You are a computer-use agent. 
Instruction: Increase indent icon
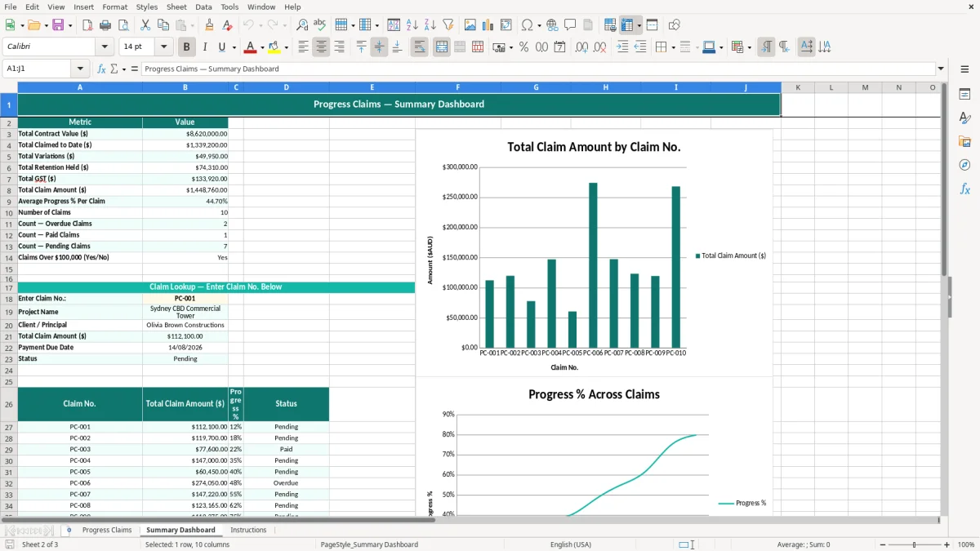(622, 47)
